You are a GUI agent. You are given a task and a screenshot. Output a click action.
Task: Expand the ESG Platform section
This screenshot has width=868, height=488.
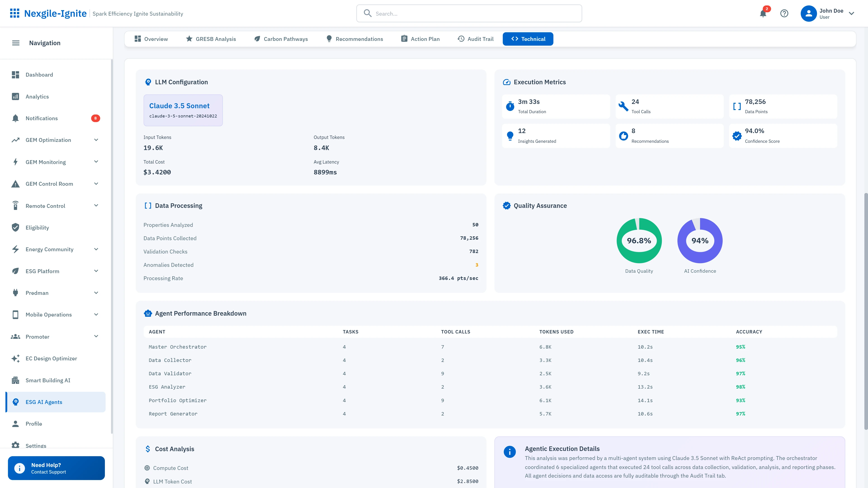click(96, 271)
